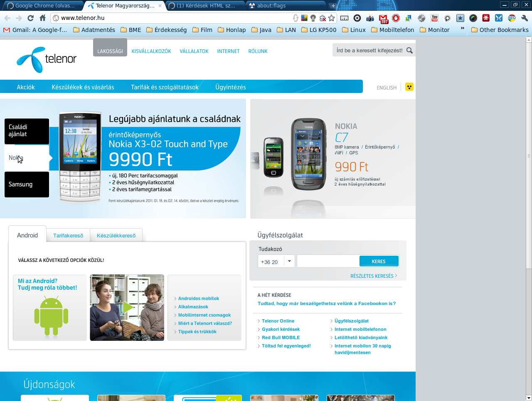Click the browser forward arrow
532x401 pixels.
tap(19, 18)
